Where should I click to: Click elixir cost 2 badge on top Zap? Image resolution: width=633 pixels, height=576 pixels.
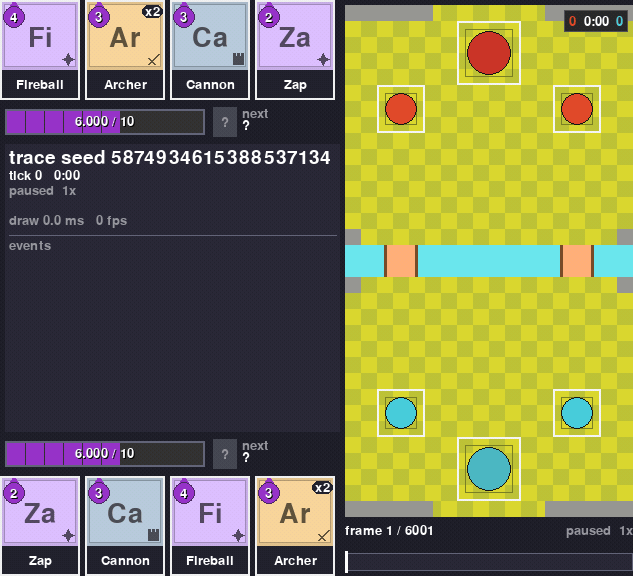point(269,17)
